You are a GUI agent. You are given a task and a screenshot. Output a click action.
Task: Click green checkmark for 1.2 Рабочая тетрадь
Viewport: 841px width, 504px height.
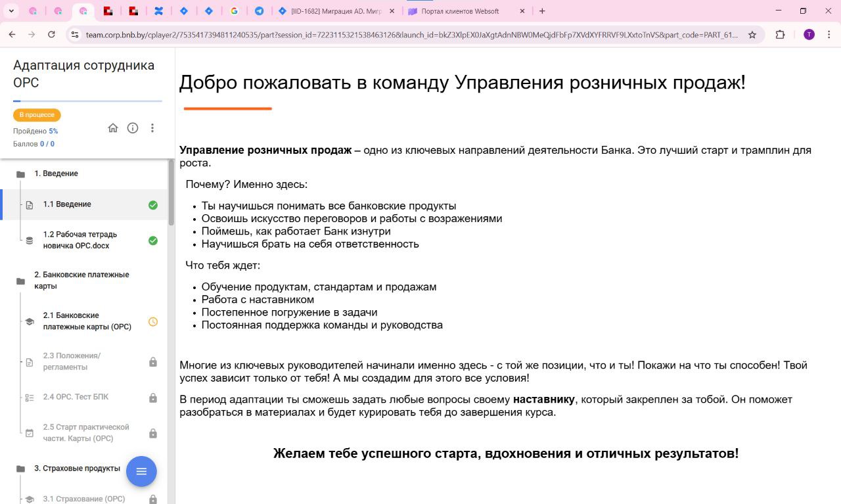coord(153,241)
